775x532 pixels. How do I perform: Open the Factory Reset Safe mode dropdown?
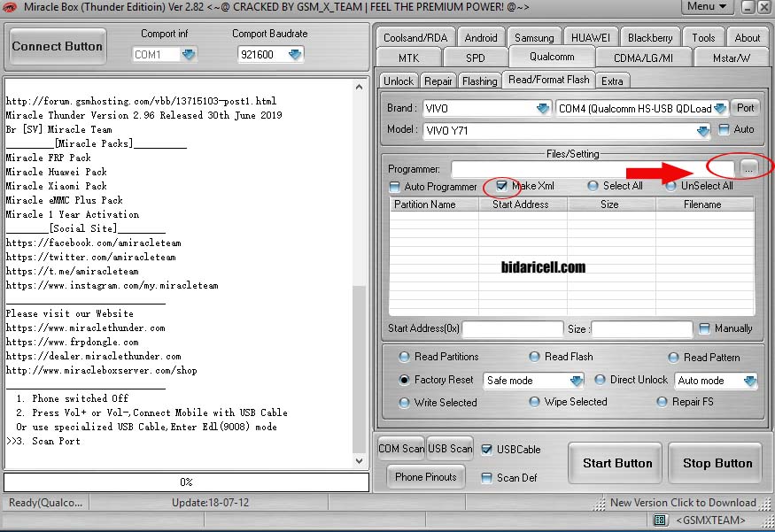pyautogui.click(x=577, y=381)
